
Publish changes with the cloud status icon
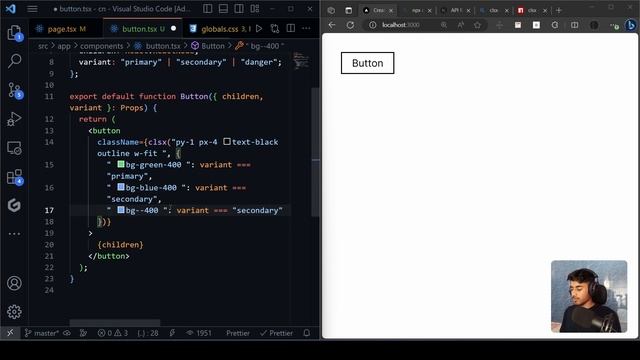[67, 333]
